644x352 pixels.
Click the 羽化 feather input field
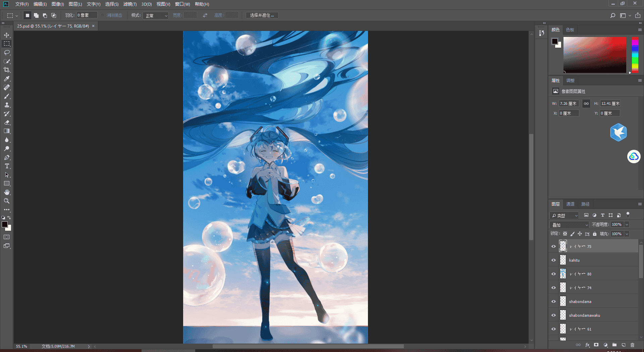coord(87,15)
